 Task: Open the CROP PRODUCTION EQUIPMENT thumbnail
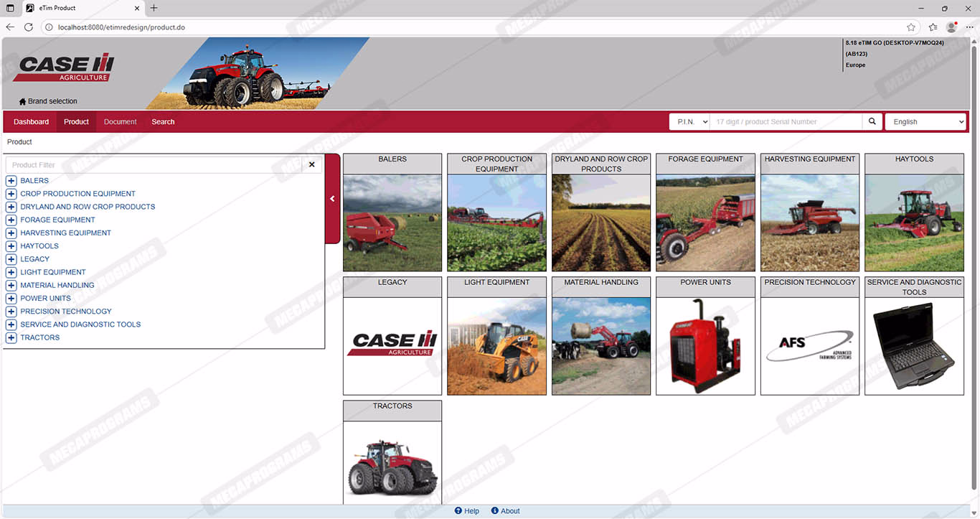(496, 212)
